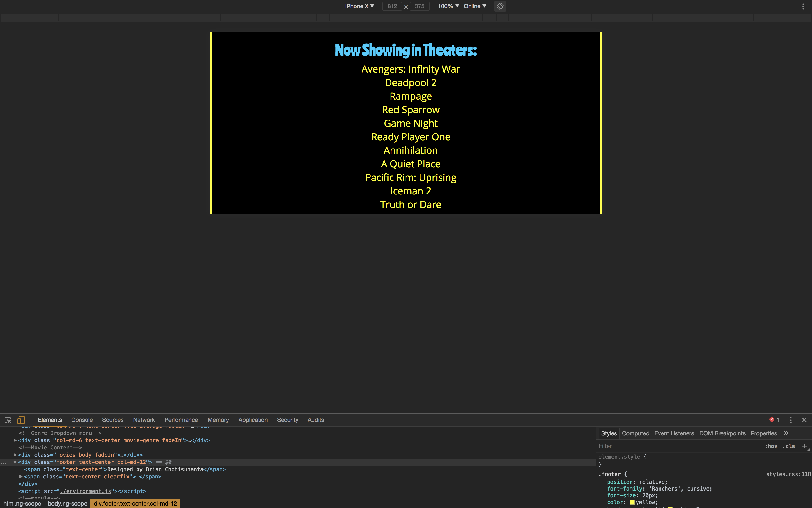Select the 'Designed by Brian Chotisunanta' span node
The image size is (812, 508).
click(125, 469)
